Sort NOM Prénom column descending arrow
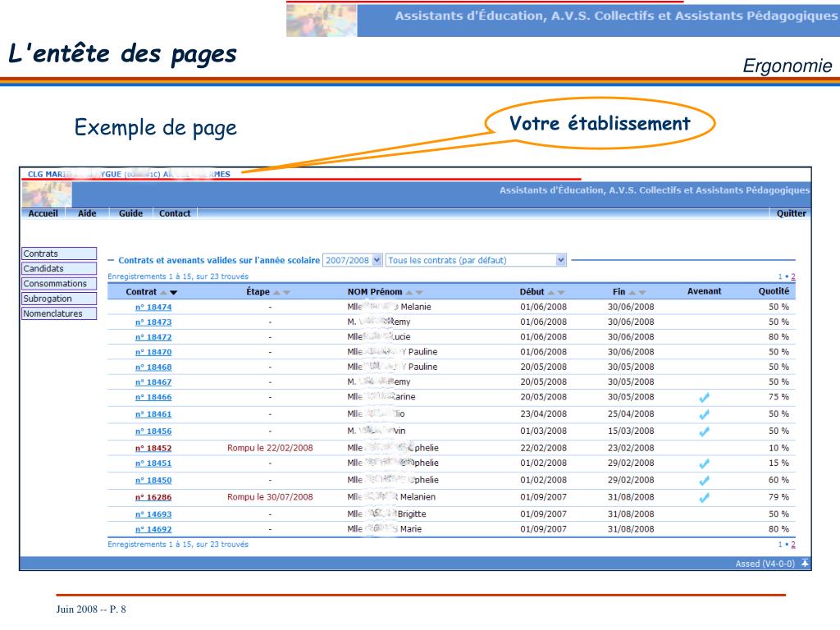This screenshot has width=840, height=630. click(419, 293)
